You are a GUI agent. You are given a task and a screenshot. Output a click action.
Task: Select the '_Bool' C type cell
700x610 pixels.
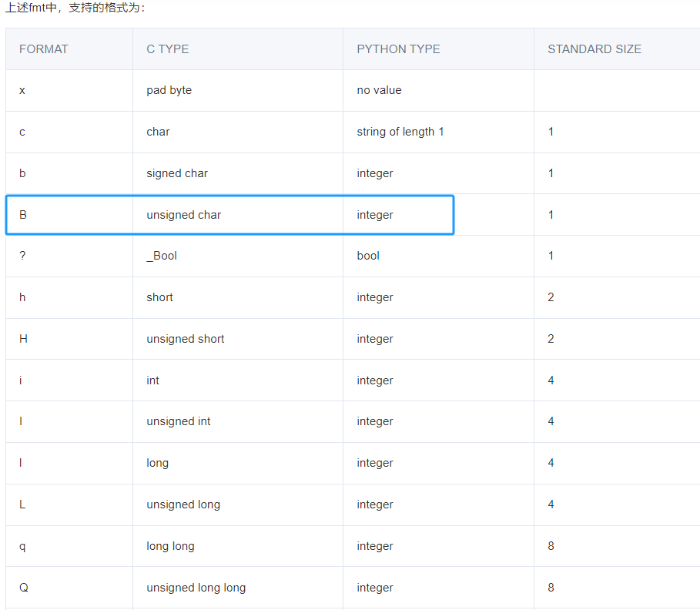coord(162,256)
